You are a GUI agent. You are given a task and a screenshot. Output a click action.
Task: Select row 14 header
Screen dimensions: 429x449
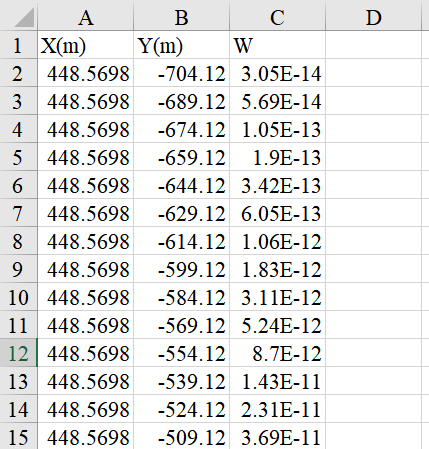click(x=18, y=409)
